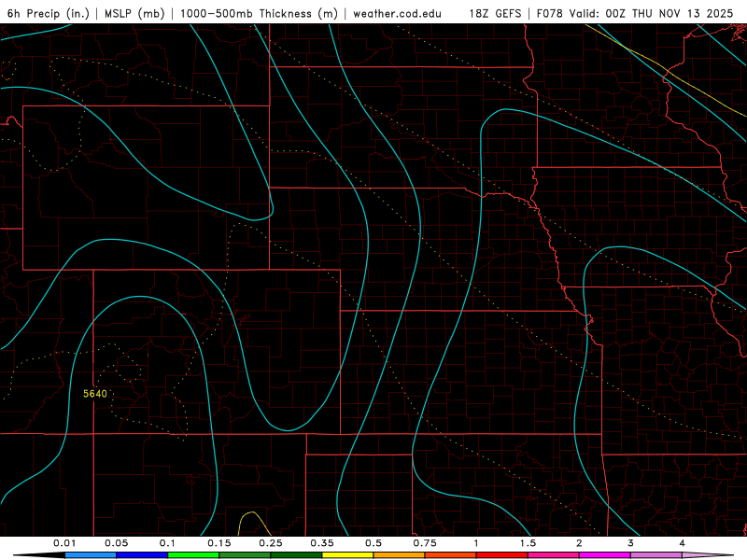Pick the lavender 3 inch legend swatch
The width and height of the screenshot is (747, 560).
pos(656,555)
